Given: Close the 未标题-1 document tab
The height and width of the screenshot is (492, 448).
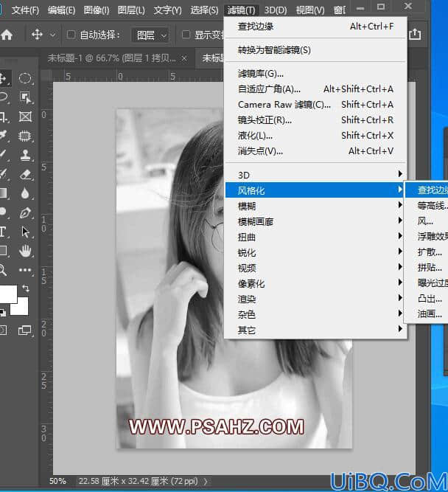Looking at the screenshot, I should [x=184, y=58].
